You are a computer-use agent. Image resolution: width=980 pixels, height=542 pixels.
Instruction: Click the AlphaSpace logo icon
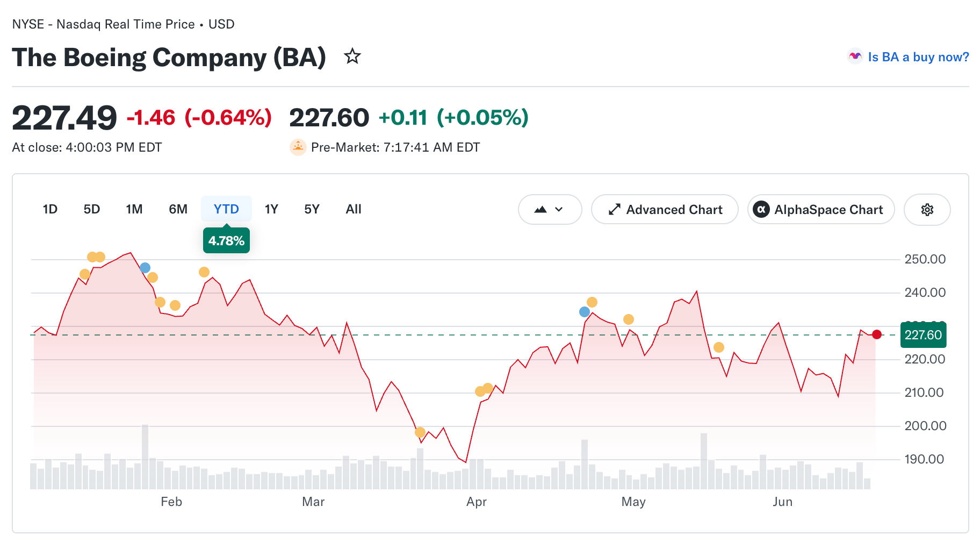coord(761,209)
